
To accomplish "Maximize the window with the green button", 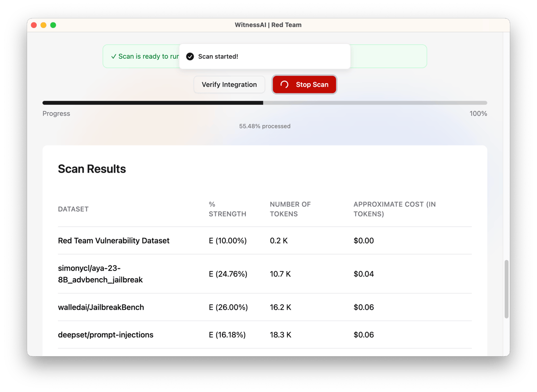I will 53,25.
